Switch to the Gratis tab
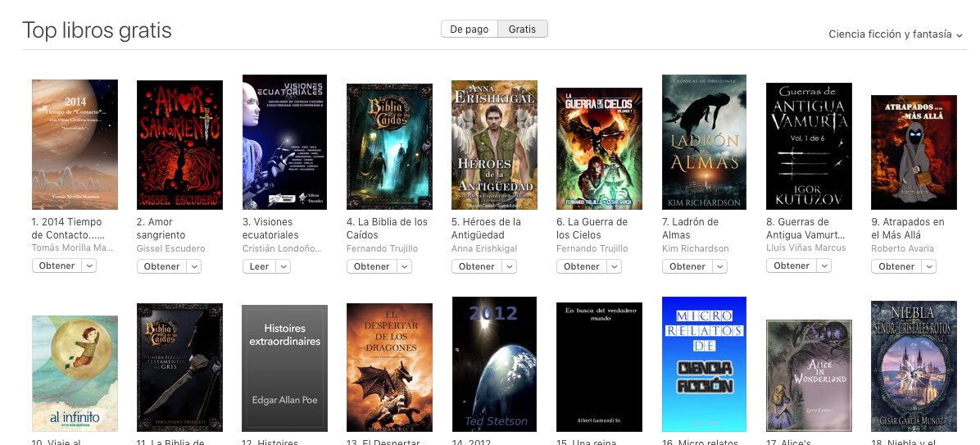The image size is (980, 445). [523, 30]
